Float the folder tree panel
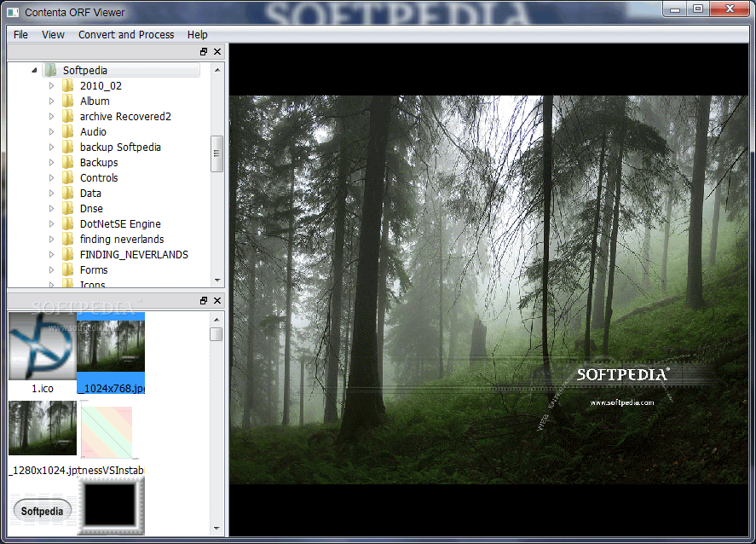The height and width of the screenshot is (544, 756). click(204, 52)
